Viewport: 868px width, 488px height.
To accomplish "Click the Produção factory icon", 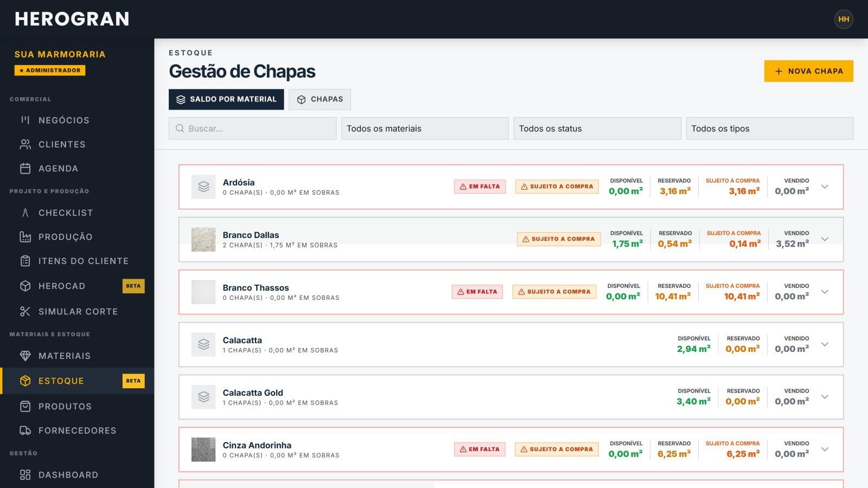I will coord(25,236).
